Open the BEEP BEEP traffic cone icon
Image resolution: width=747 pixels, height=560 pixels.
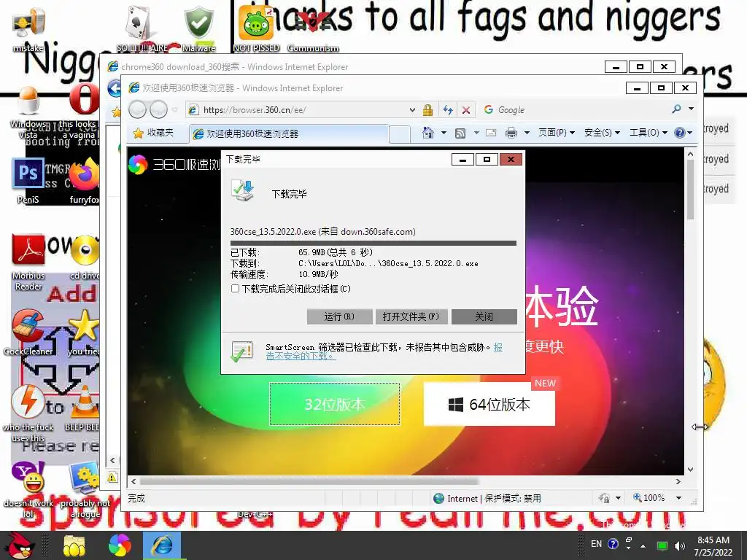(85, 408)
